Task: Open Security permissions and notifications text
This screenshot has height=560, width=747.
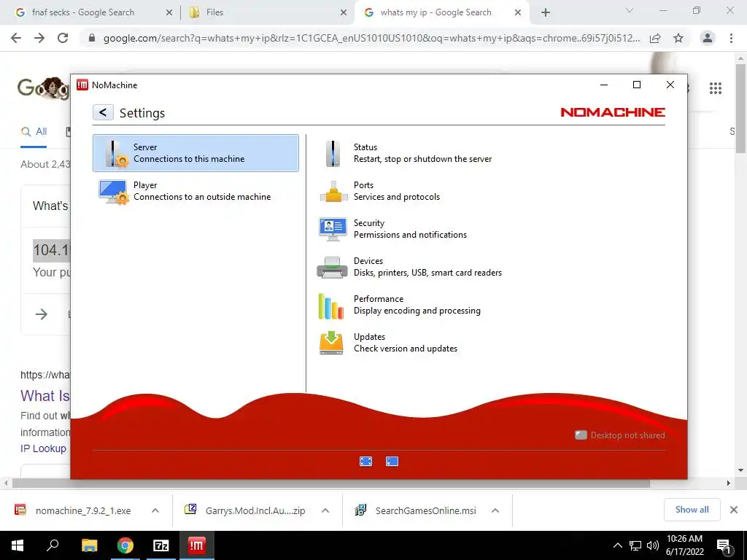Action: [x=410, y=229]
